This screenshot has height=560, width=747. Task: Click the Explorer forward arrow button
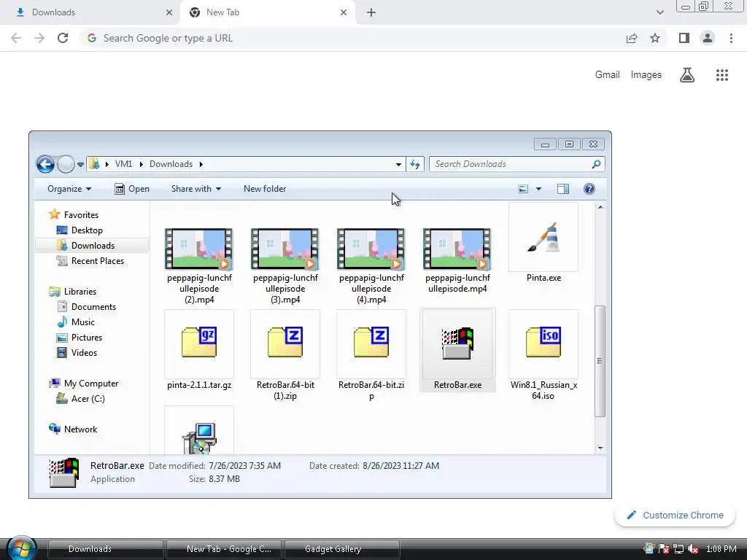tap(66, 164)
